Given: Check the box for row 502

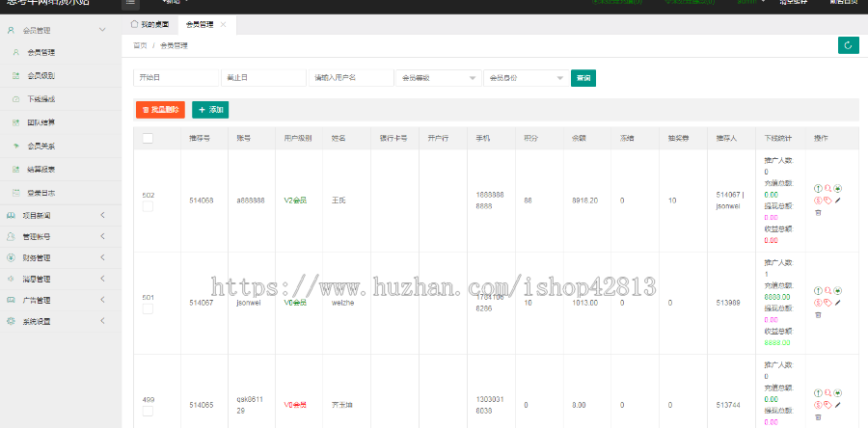Looking at the screenshot, I should [x=148, y=206].
